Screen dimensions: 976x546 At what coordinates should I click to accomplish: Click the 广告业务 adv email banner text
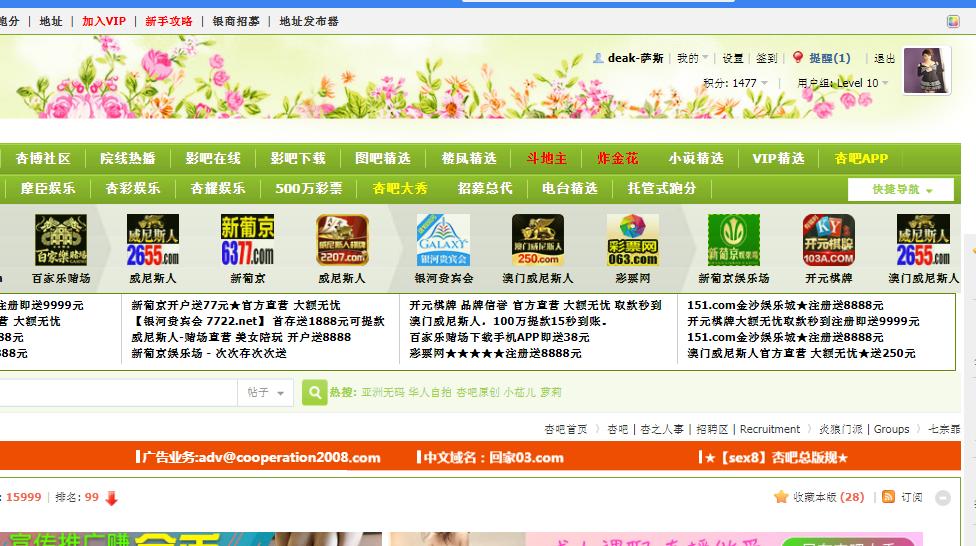tap(258, 458)
